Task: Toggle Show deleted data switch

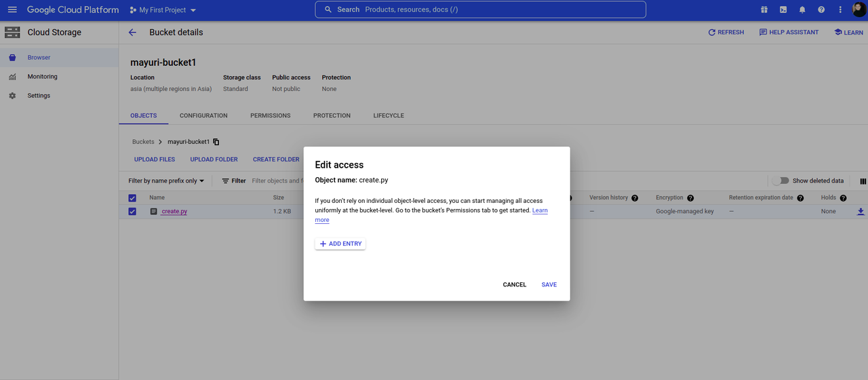Action: (x=781, y=181)
